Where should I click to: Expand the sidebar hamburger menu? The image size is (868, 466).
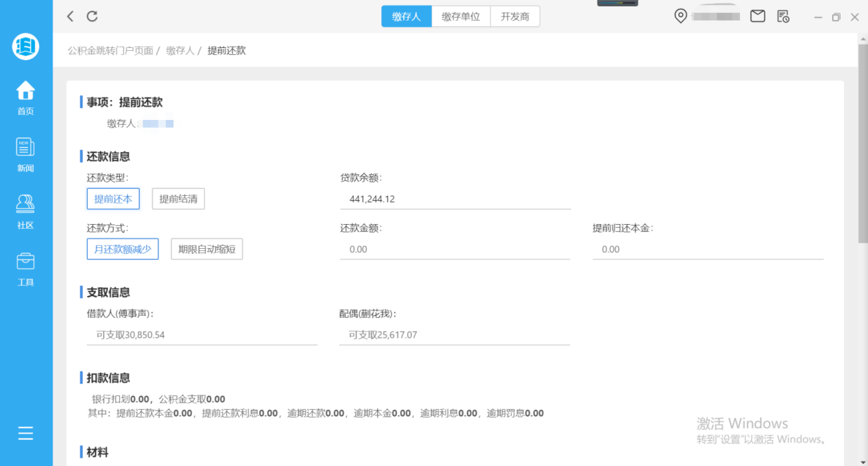pos(25,433)
